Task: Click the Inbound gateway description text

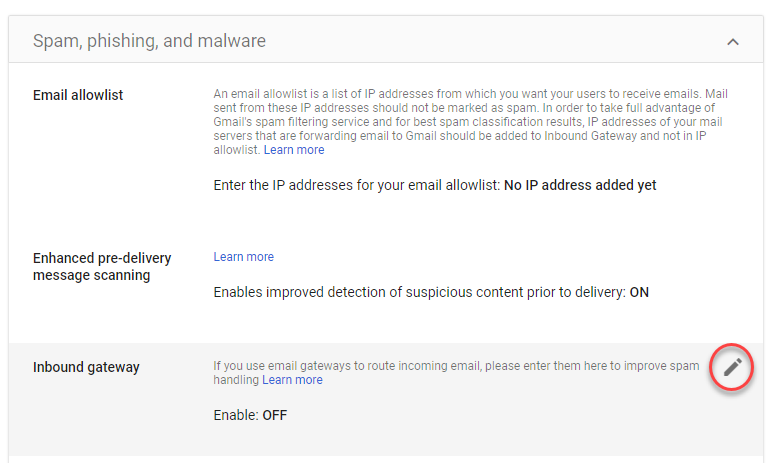Action: click(456, 373)
